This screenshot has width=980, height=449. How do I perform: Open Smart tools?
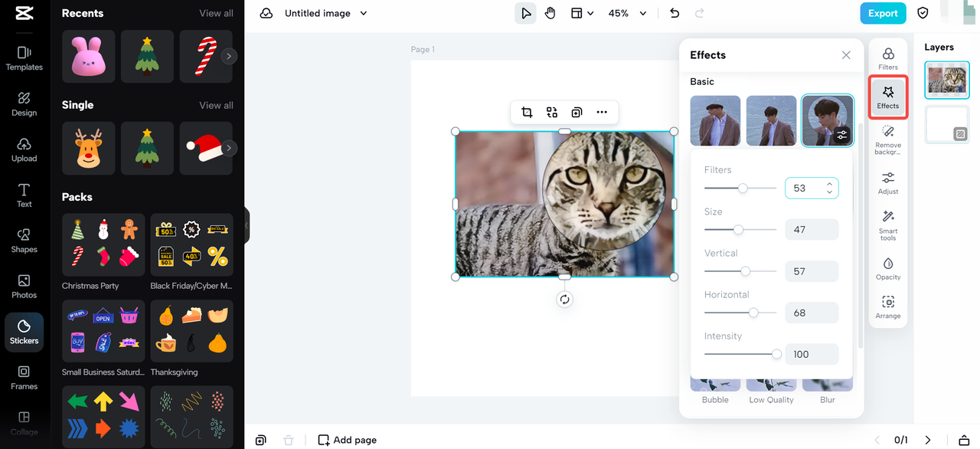[888, 226]
